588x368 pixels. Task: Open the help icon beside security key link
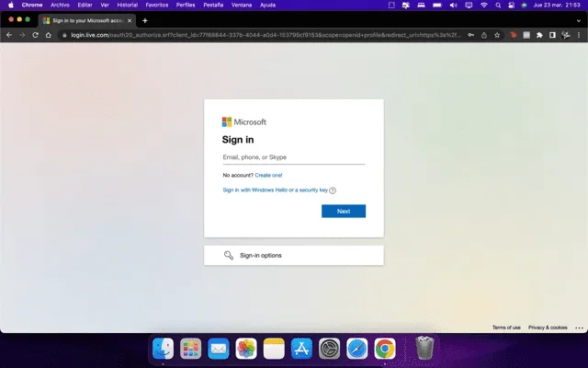[x=333, y=190]
